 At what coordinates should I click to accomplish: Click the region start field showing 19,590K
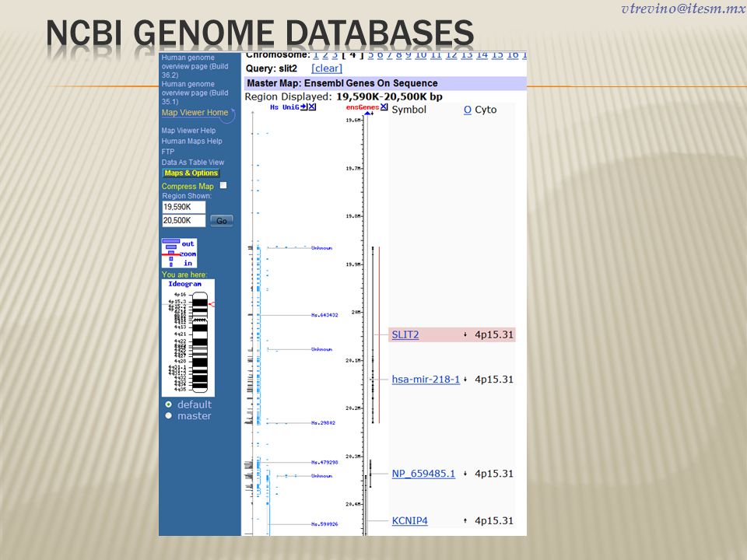pos(184,207)
